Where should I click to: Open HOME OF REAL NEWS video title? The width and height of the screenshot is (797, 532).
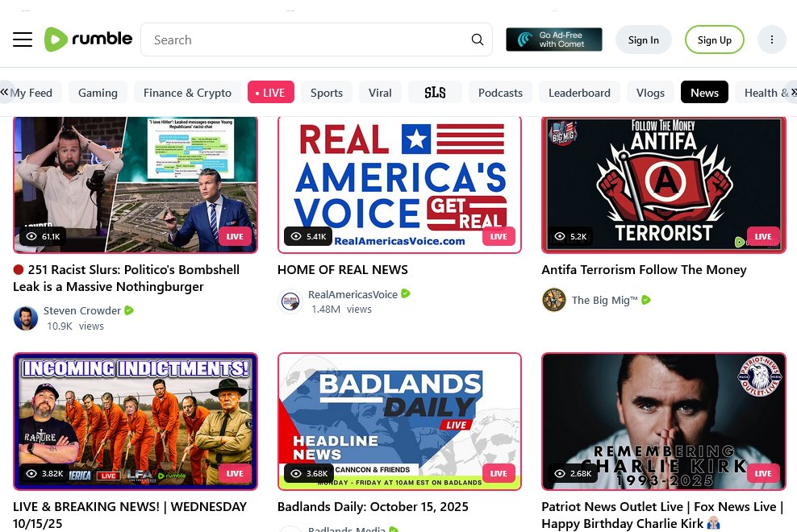(x=343, y=270)
